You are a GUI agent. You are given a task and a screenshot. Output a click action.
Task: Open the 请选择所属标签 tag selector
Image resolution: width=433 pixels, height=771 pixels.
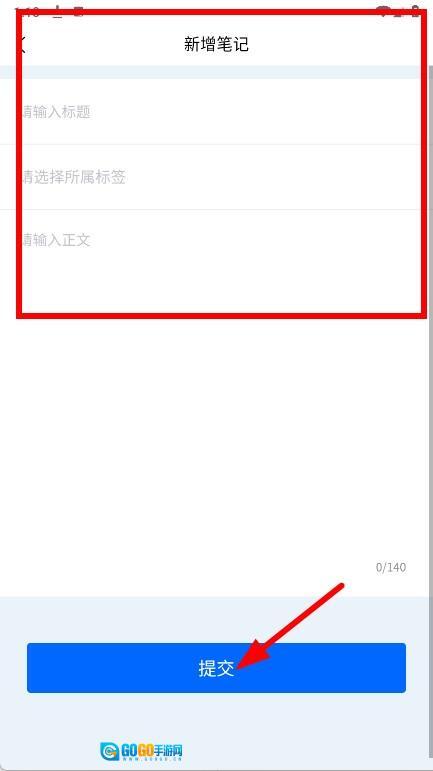(216, 177)
